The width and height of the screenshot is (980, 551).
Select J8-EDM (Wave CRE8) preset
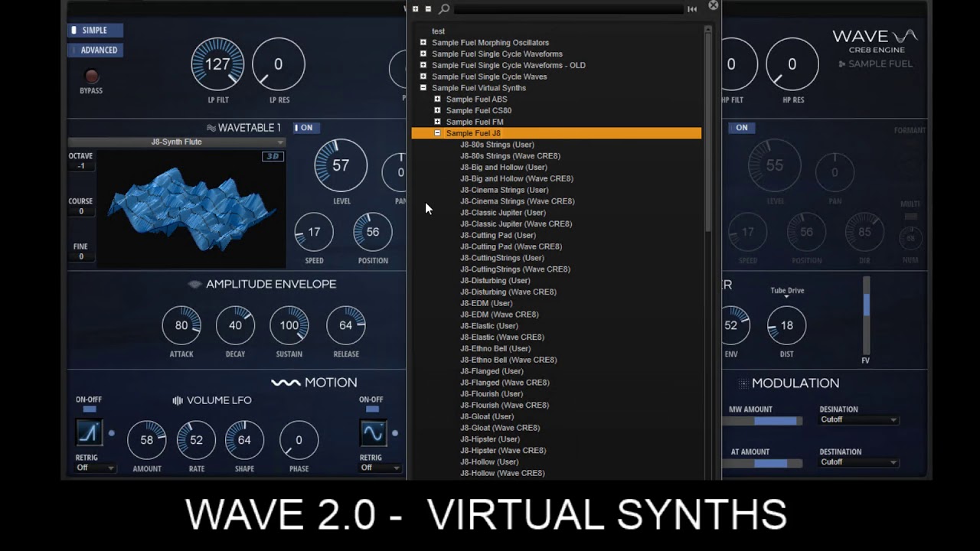(499, 315)
